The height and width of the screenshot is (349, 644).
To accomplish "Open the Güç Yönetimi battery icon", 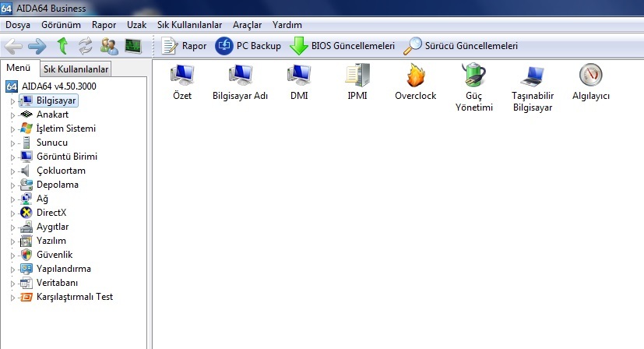I will click(x=473, y=87).
